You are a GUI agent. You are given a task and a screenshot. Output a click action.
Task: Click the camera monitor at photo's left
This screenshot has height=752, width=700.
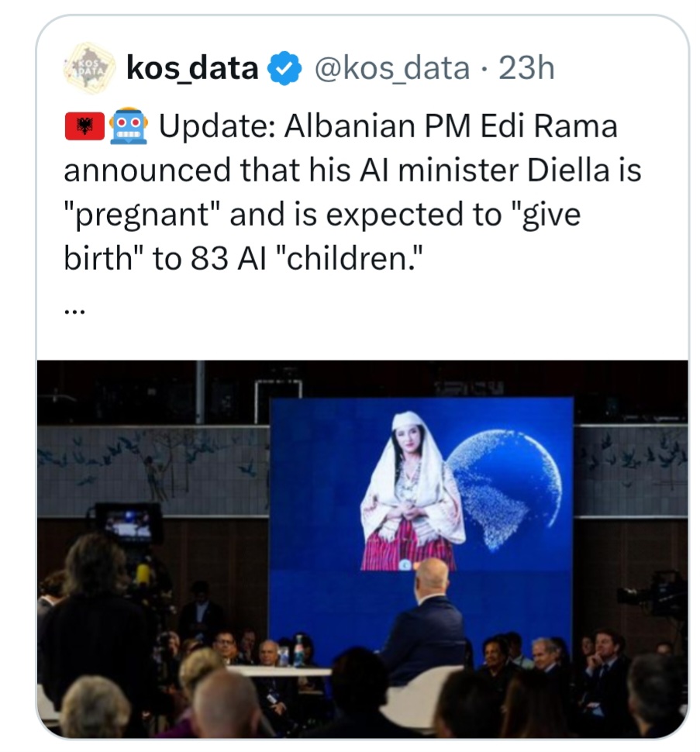point(129,523)
